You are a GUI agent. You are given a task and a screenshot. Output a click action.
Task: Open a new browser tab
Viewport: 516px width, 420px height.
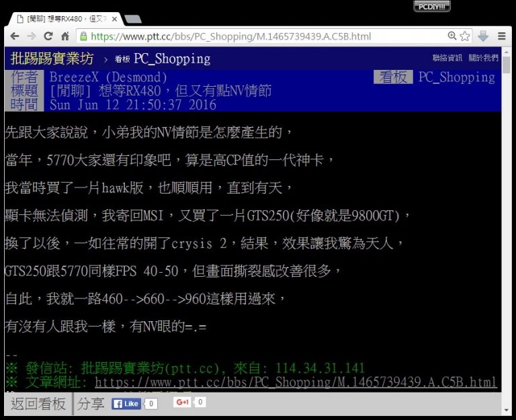pos(133,19)
